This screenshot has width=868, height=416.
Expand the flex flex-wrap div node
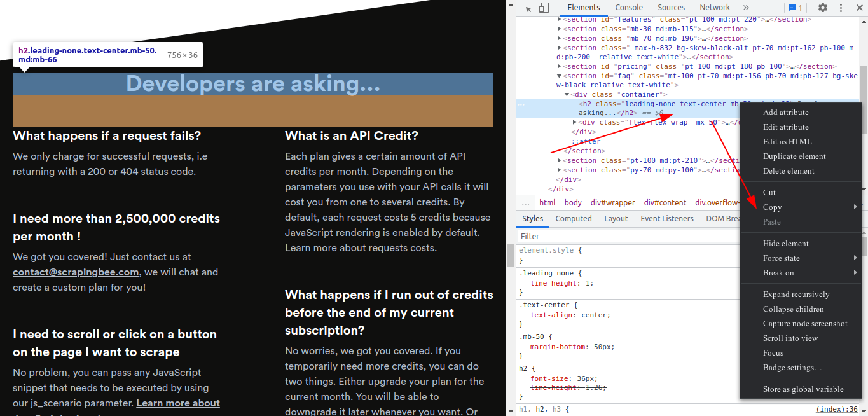575,122
